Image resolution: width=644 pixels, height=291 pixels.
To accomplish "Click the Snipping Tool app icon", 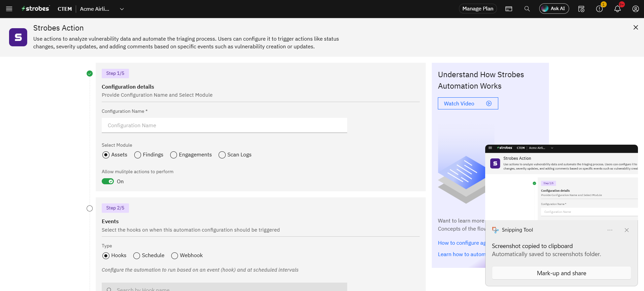I will click(x=495, y=230).
